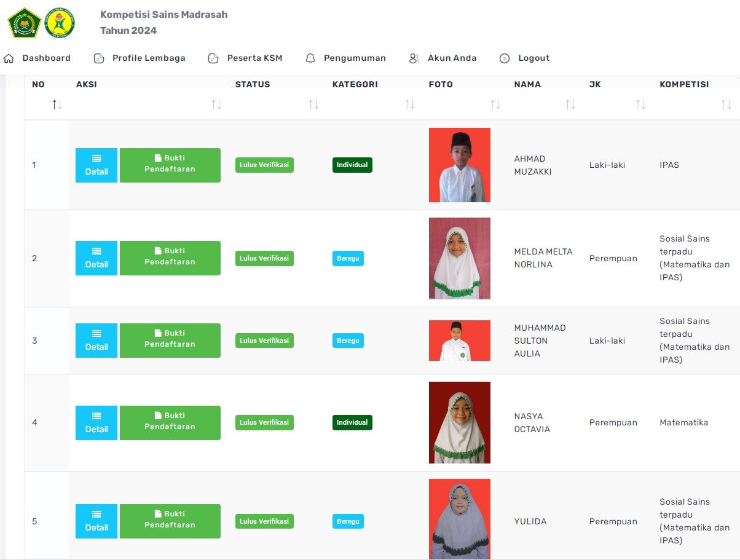
Task: Click Ahmad Muzakki's photo thumbnail
Action: [x=460, y=165]
